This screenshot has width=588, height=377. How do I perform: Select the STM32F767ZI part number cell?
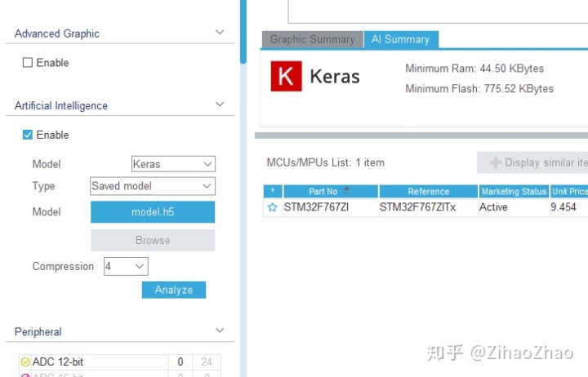[x=331, y=207]
